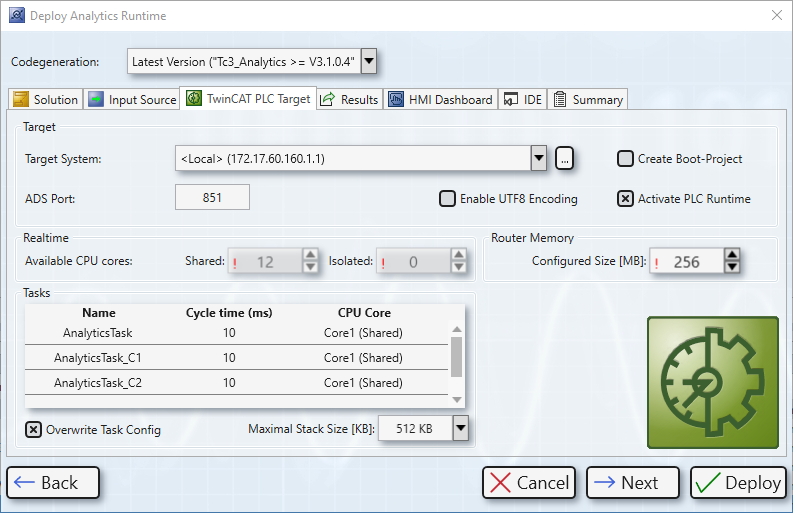Enable Create Boot-Project checkbox

625,158
